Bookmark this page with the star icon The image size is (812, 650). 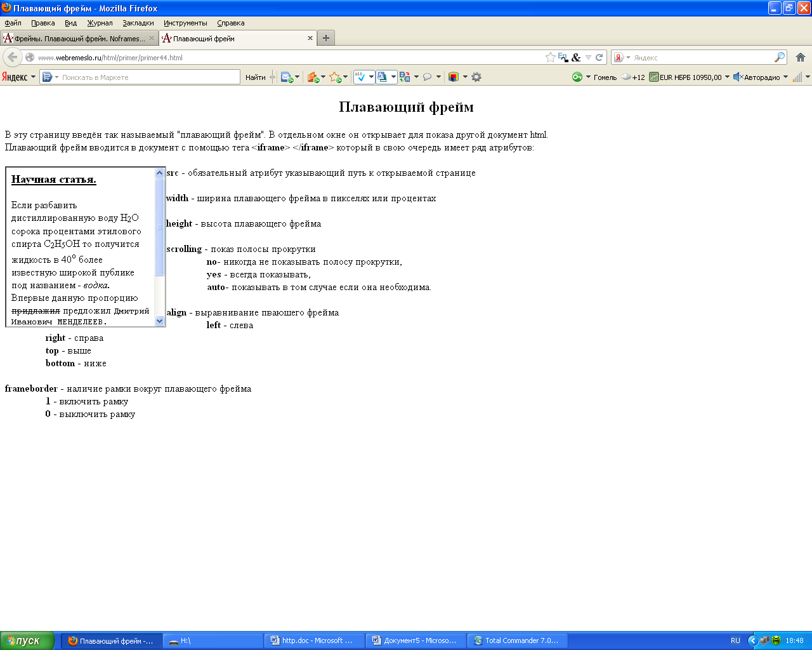tap(550, 57)
